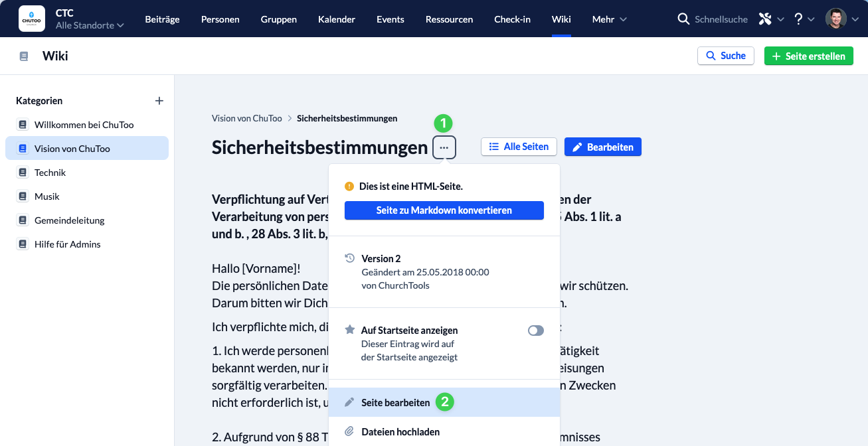
Task: Click the 'Hallo [Vorname]!' text line
Action: (x=256, y=269)
